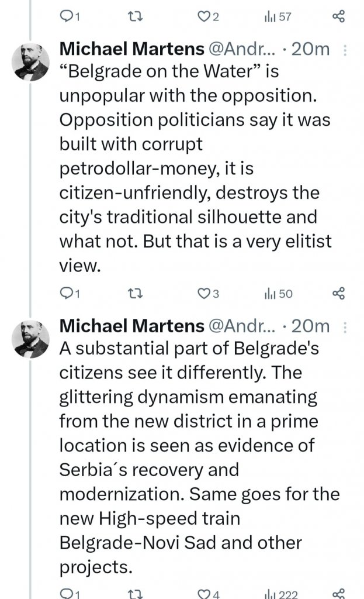
Task: Open Michael Martens profile from the petrodollar tweet
Action: point(131,50)
